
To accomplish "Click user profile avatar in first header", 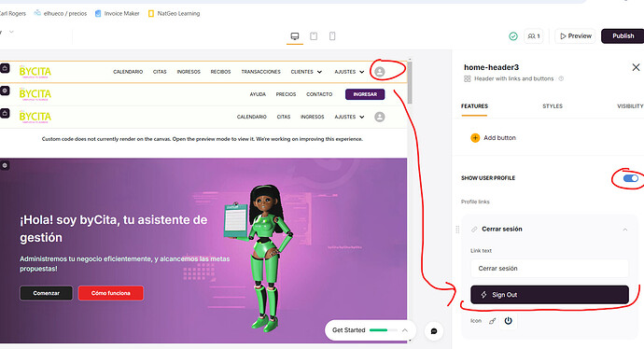I will [380, 72].
